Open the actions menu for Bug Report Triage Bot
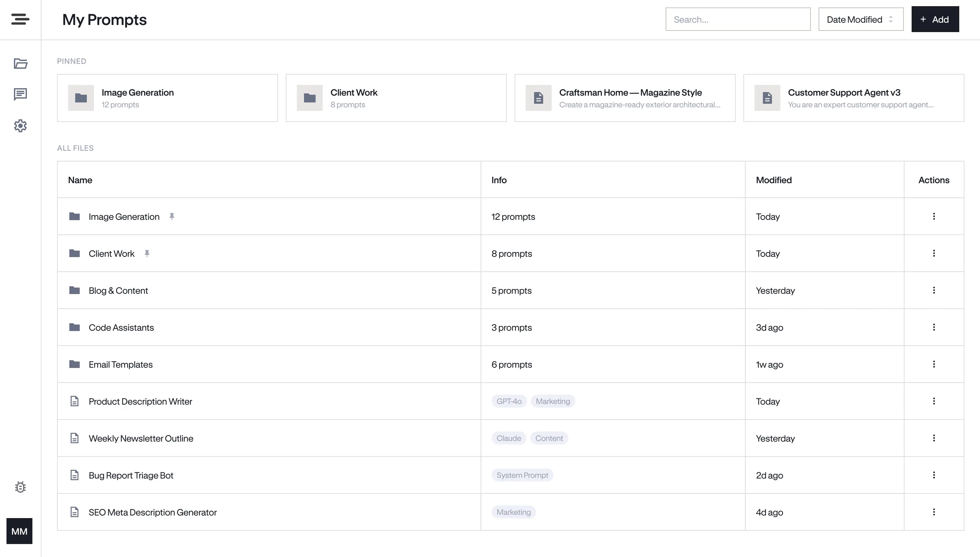 (x=934, y=475)
